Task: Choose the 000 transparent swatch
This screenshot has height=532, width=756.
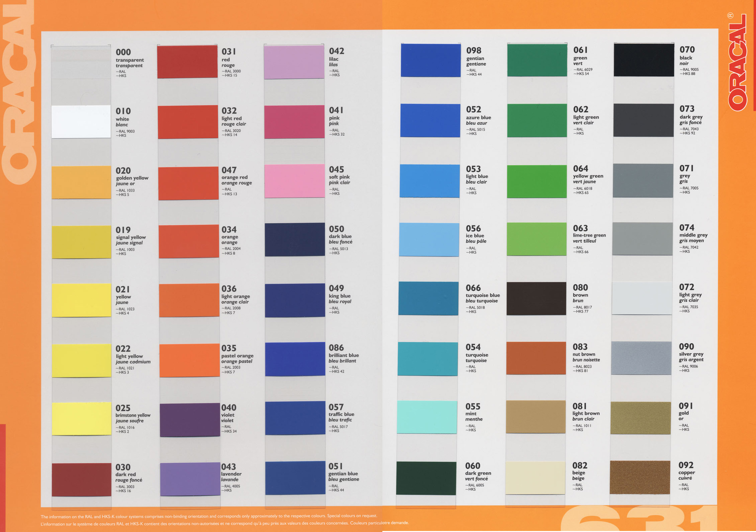Action: click(x=81, y=62)
